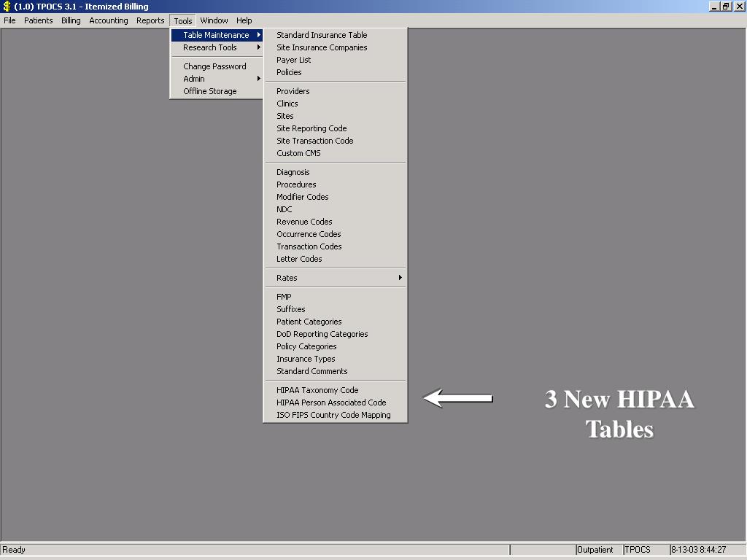The height and width of the screenshot is (560, 747).
Task: Open Standard Insurance Table
Action: [x=336, y=35]
